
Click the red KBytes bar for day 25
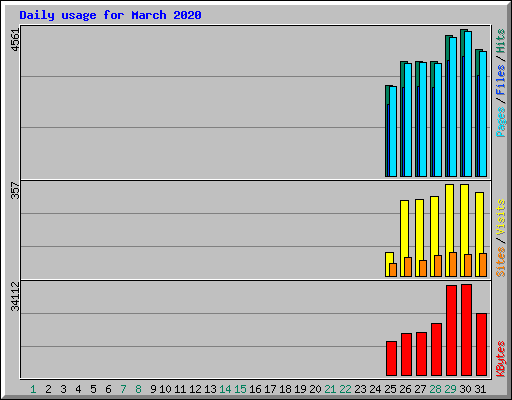391,358
